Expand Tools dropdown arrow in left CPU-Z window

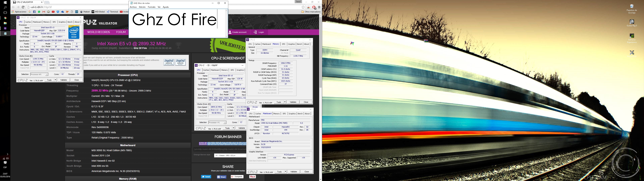coord(55,80)
